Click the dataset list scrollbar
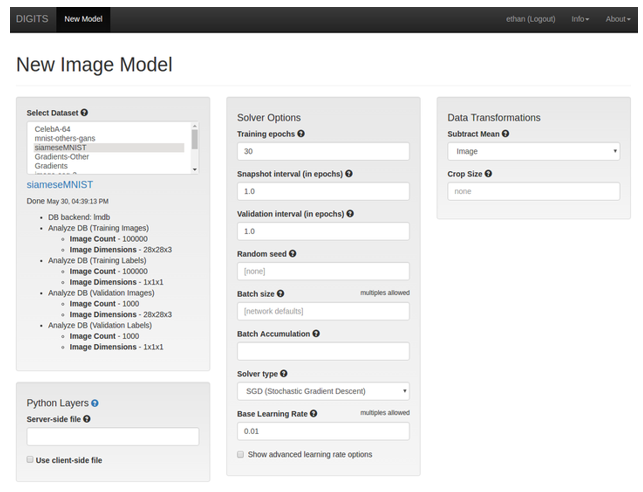Screen dimensions: 643x492 click(x=194, y=138)
